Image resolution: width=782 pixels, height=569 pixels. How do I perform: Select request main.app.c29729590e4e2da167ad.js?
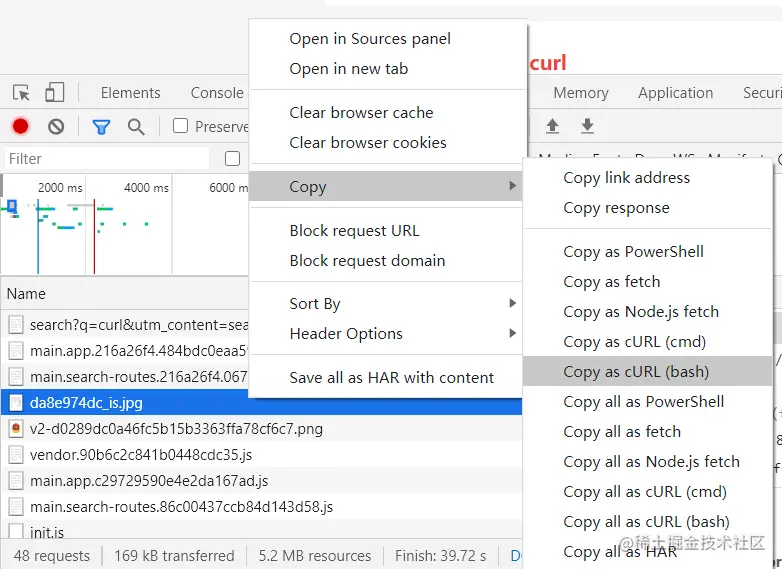(x=261, y=480)
